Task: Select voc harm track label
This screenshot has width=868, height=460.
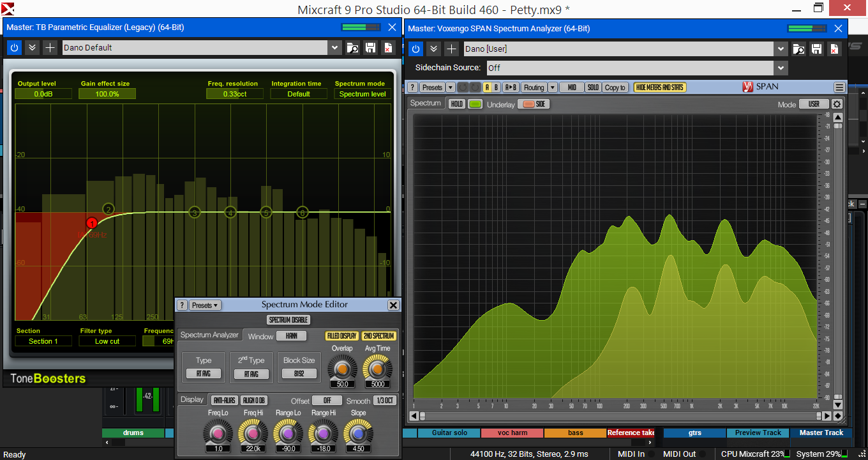Action: coord(513,433)
